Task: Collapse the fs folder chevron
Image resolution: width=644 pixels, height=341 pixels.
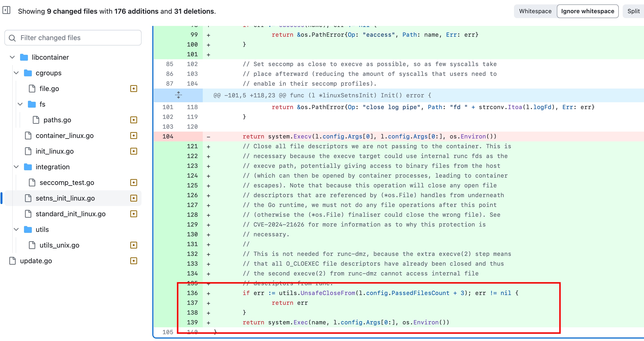Action: point(20,104)
